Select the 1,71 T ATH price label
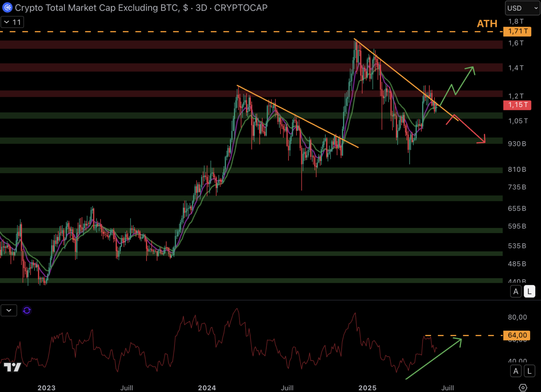541x392 pixels. point(517,32)
